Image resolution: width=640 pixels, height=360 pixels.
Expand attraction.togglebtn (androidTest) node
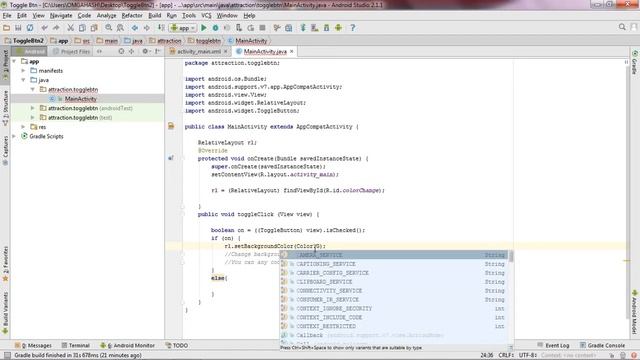[x=33, y=108]
